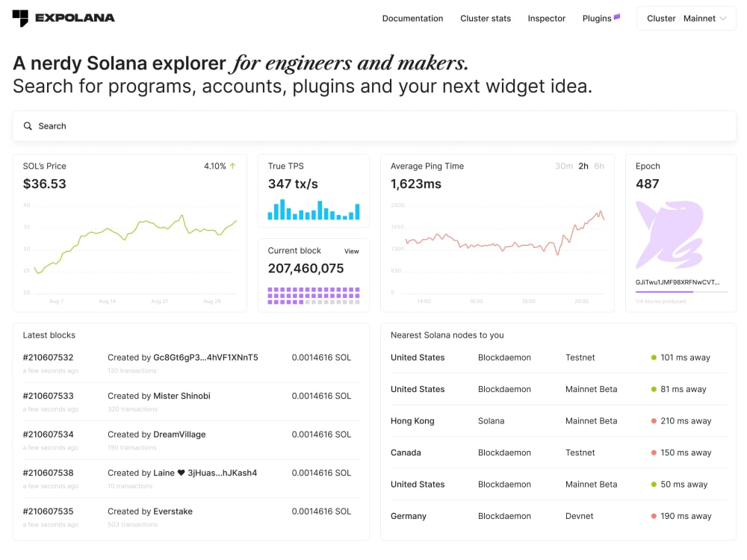747x560 pixels.
Task: Click Nearest Solana nodes to you heading
Action: [x=447, y=335]
